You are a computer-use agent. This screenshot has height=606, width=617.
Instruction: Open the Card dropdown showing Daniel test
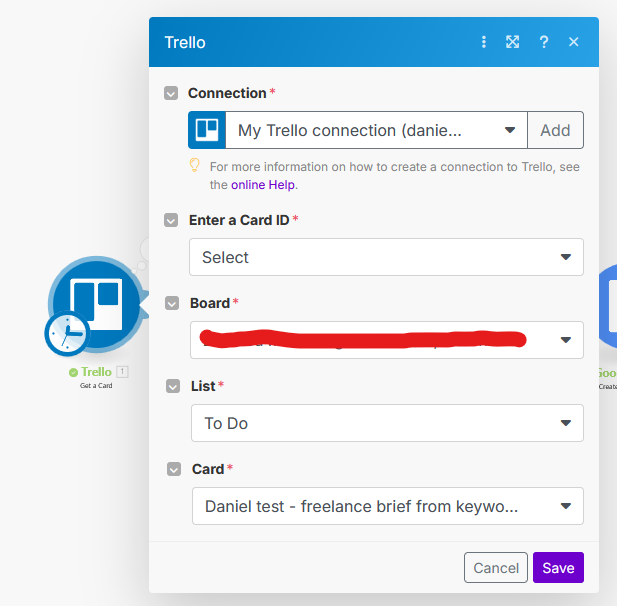[x=388, y=506]
